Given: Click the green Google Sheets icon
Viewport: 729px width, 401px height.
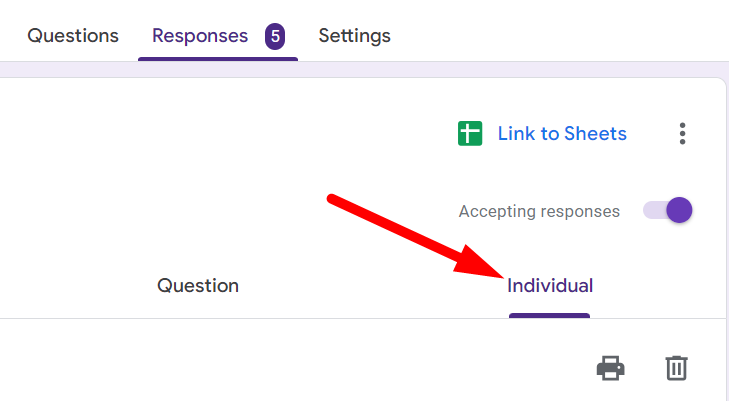Looking at the screenshot, I should 470,134.
